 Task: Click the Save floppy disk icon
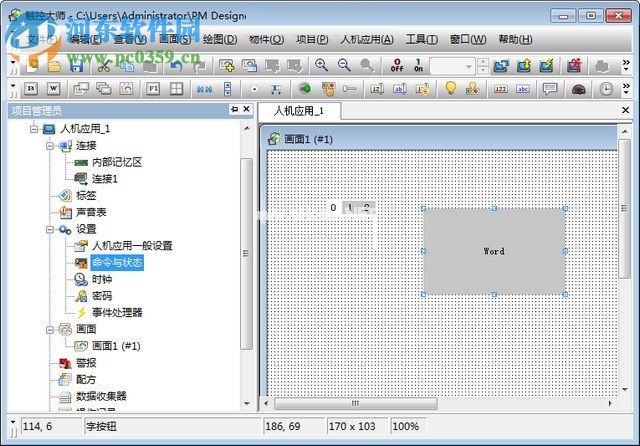click(x=76, y=65)
